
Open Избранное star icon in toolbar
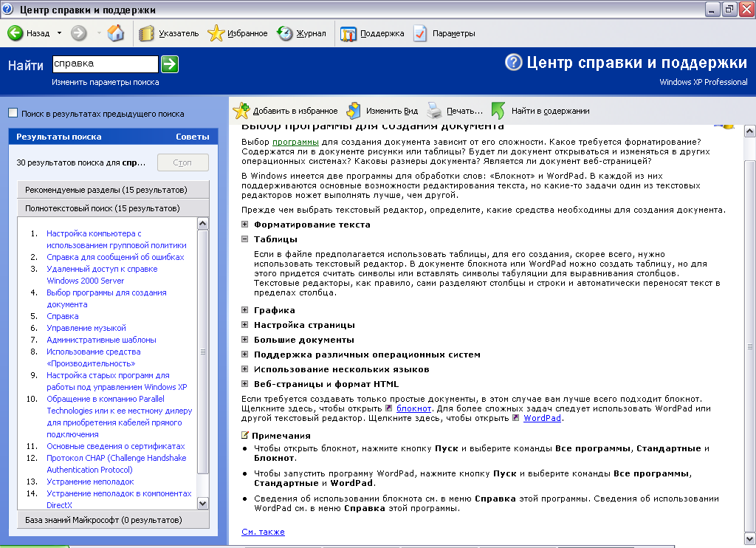(x=216, y=33)
